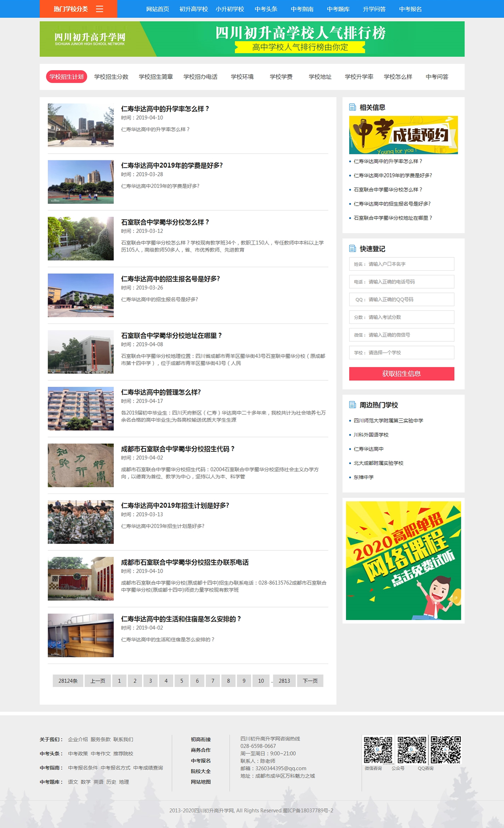Screen dimensions: 504x828
Task: Open article 仁寿华达高中的管理怎么样?
Action: click(x=161, y=392)
